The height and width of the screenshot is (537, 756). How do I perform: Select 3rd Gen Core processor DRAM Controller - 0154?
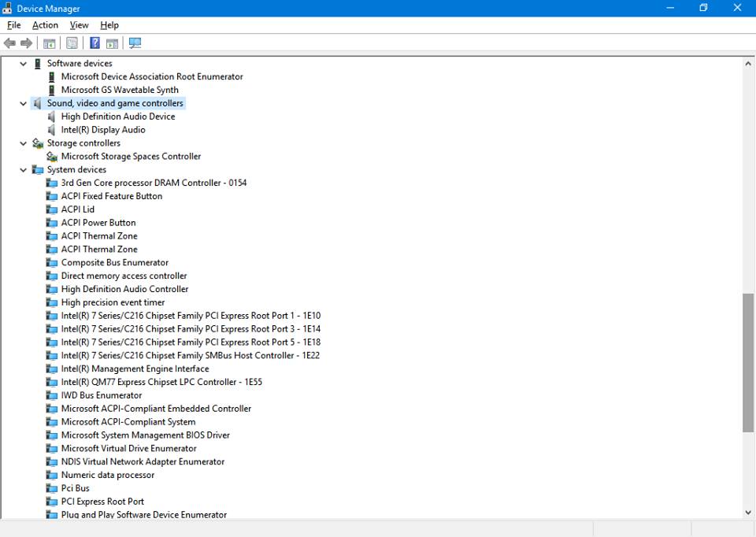click(x=154, y=183)
